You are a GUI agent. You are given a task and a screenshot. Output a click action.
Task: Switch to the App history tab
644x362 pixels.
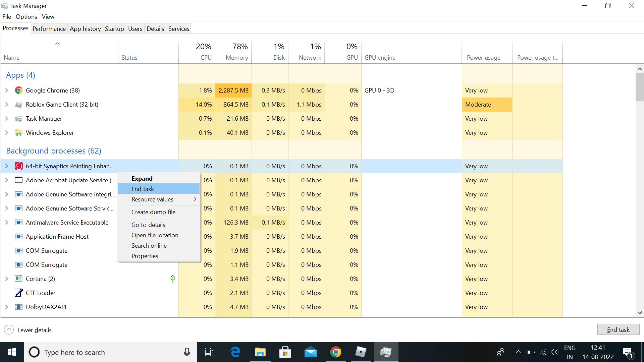(x=85, y=29)
